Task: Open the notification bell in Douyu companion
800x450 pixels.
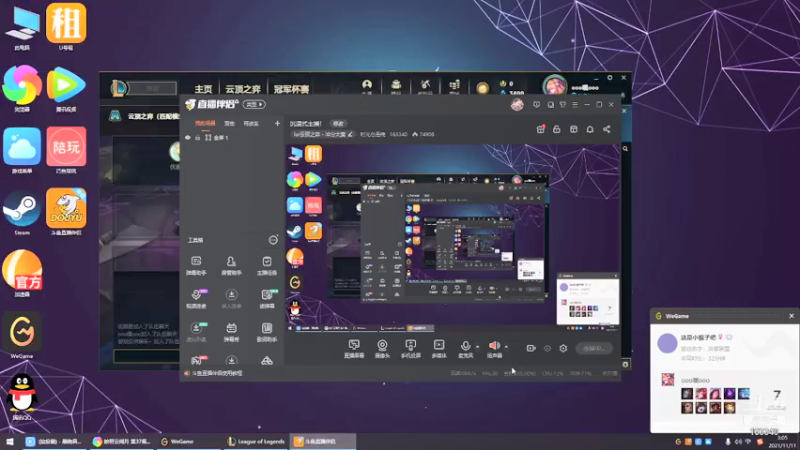Action: click(x=590, y=130)
